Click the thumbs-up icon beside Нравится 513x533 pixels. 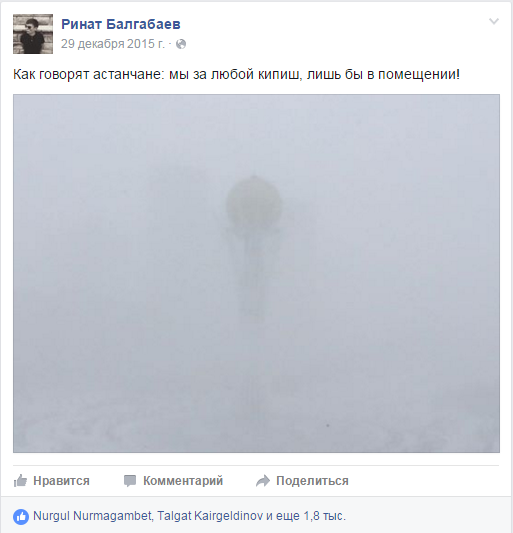coord(20,481)
